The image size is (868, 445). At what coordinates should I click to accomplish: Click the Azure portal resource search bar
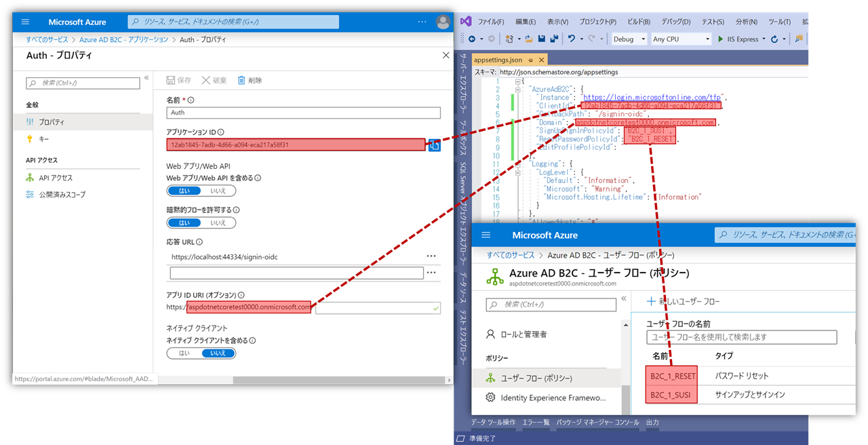[x=233, y=22]
